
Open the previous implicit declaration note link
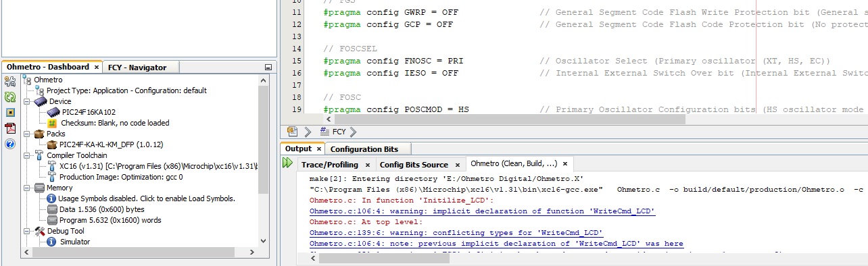(x=496, y=244)
